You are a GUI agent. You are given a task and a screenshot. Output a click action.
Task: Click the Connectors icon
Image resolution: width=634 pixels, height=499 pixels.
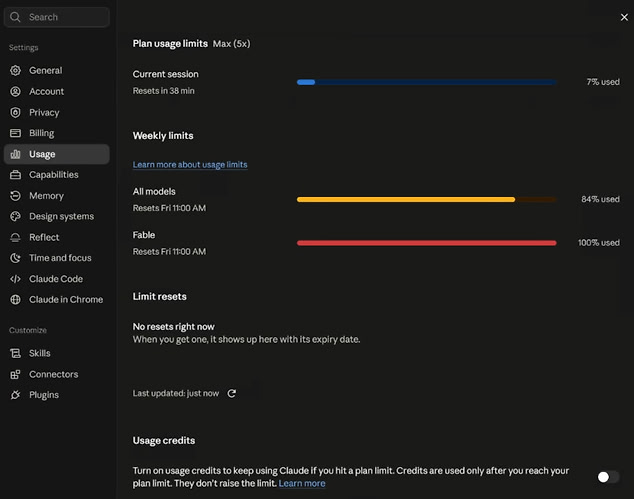click(x=15, y=374)
